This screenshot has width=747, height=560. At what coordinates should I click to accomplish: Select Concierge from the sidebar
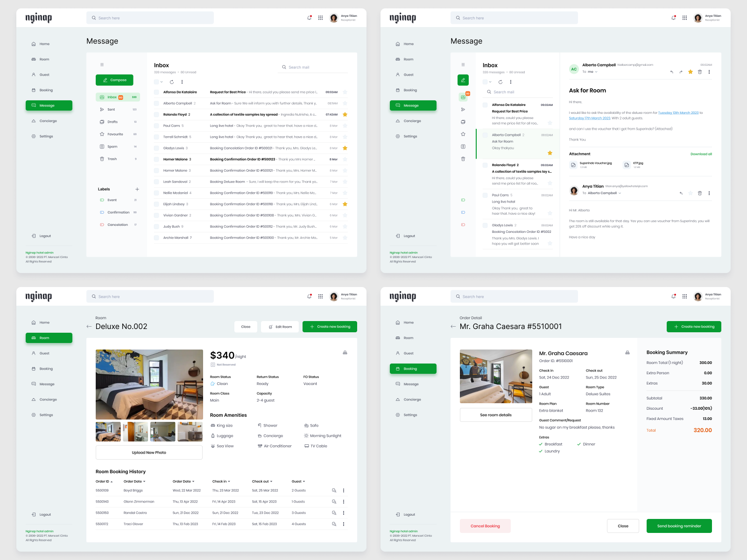48,120
